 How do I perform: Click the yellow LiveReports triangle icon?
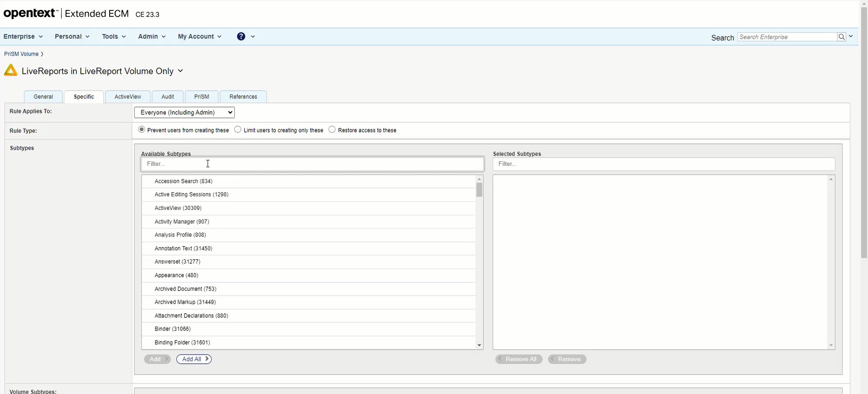[x=11, y=71]
